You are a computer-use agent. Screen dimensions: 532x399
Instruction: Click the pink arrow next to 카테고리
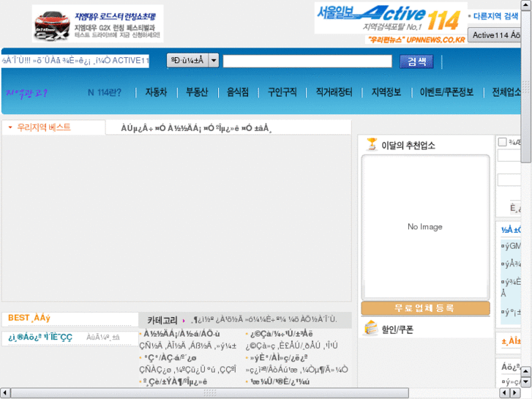[x=184, y=321]
